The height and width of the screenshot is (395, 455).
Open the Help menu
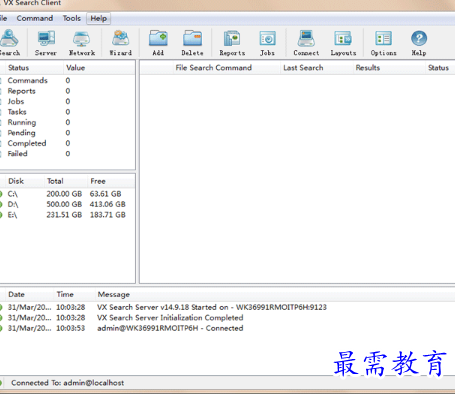(99, 18)
